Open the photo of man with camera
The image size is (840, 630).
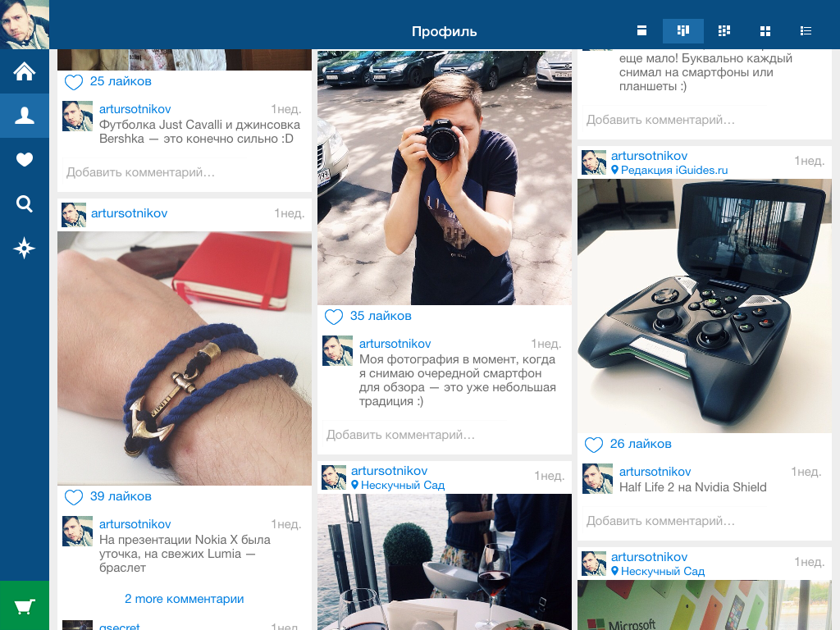[x=445, y=178]
